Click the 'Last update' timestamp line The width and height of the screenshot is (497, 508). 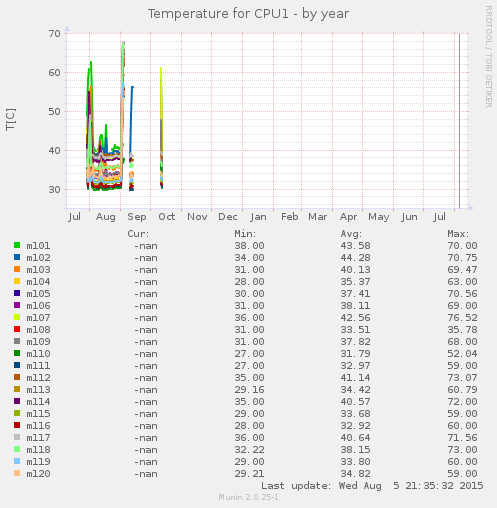pyautogui.click(x=372, y=486)
